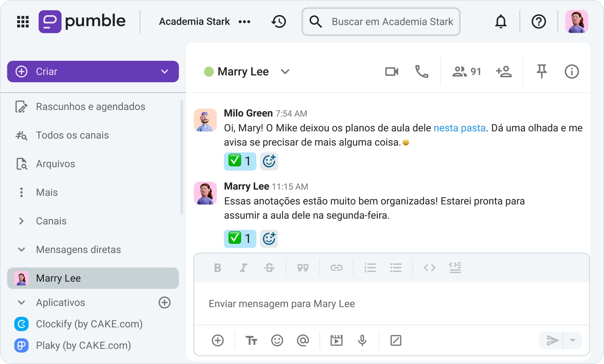Select Marry Lee direct message

tap(93, 278)
